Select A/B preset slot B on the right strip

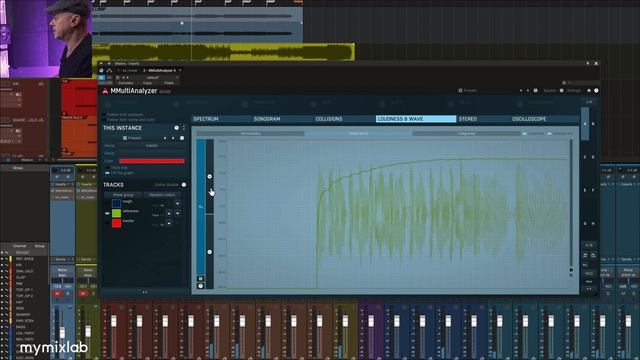[x=593, y=124]
